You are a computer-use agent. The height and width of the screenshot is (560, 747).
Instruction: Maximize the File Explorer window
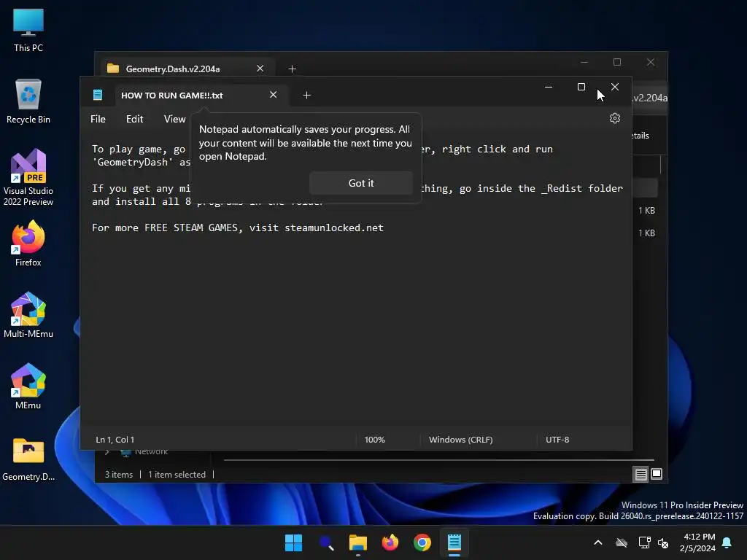pyautogui.click(x=617, y=63)
